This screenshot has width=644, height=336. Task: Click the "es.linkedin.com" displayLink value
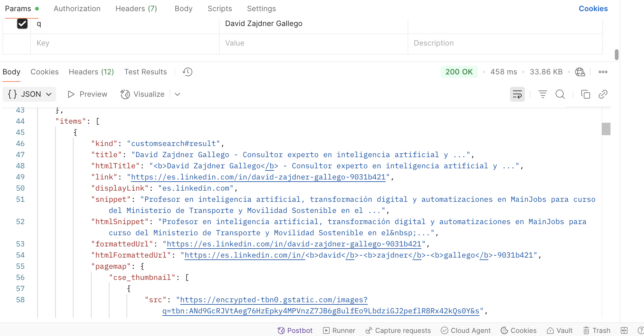(196, 188)
